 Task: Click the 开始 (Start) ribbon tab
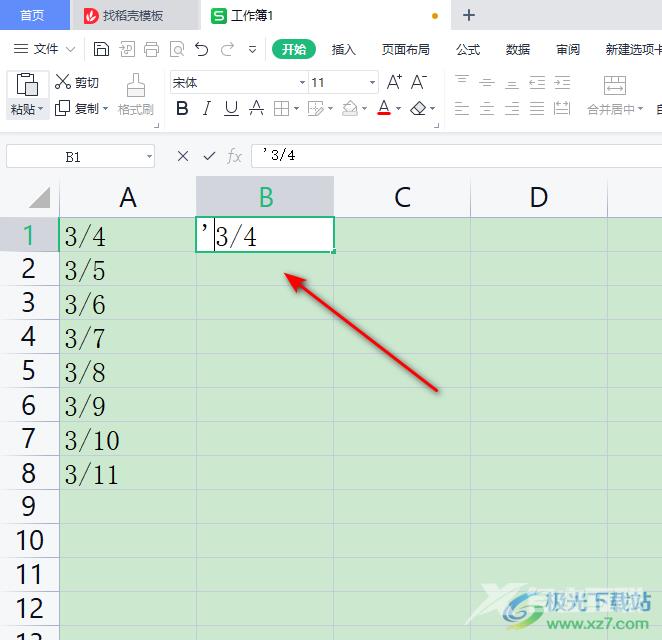pyautogui.click(x=294, y=49)
